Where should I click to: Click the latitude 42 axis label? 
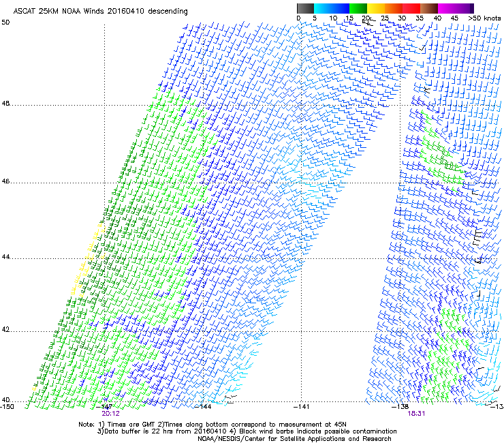click(5, 329)
